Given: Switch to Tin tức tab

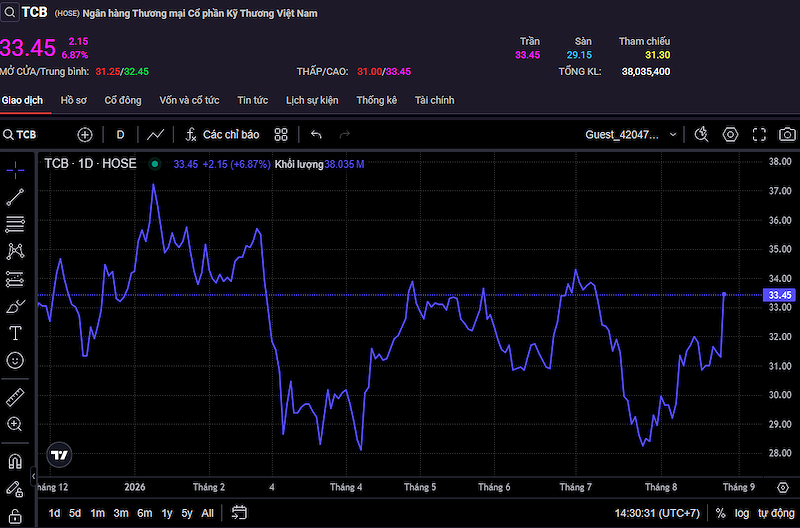Looking at the screenshot, I should [x=253, y=100].
